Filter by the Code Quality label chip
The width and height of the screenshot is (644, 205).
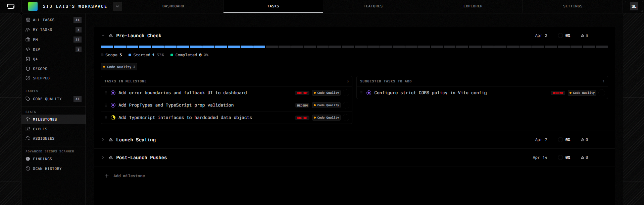coord(119,67)
